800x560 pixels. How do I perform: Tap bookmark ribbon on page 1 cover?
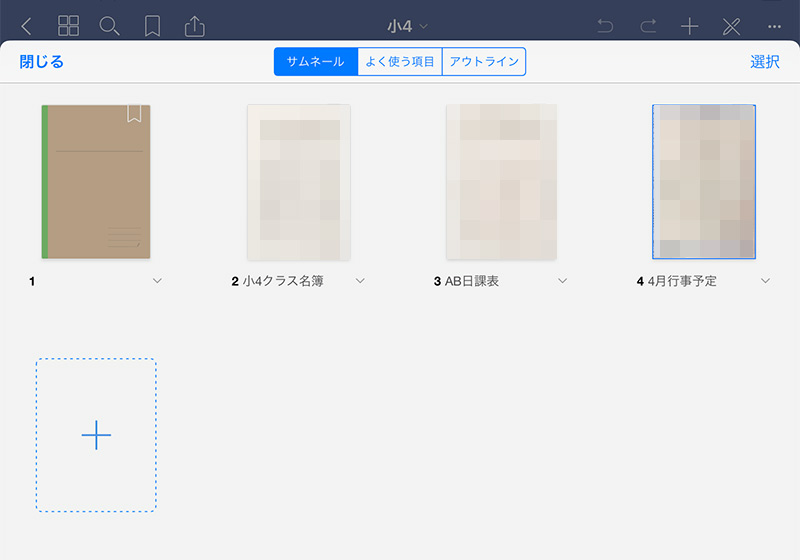[x=134, y=113]
